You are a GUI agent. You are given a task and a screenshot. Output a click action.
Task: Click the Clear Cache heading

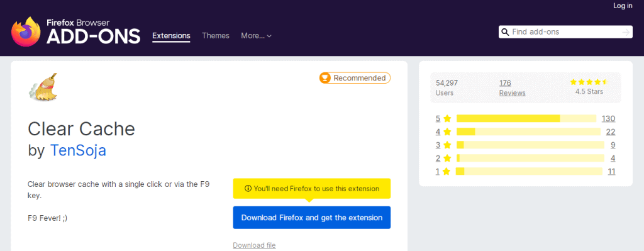point(81,129)
